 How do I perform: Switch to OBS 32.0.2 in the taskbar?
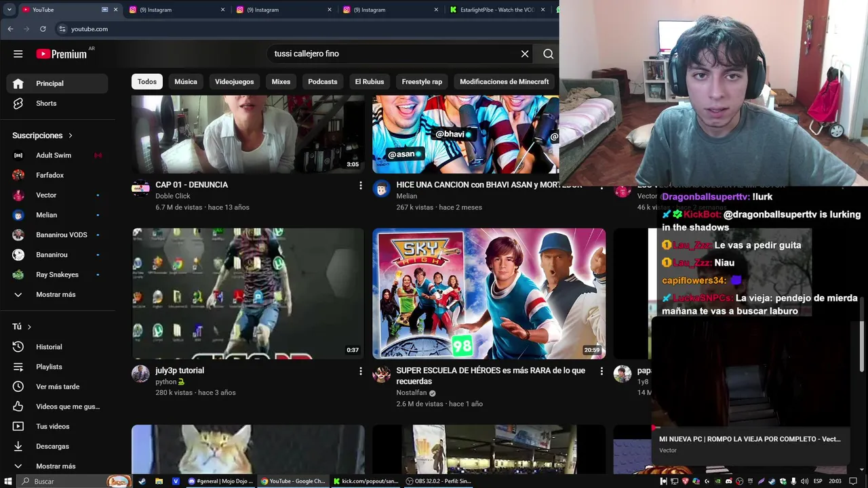click(438, 481)
